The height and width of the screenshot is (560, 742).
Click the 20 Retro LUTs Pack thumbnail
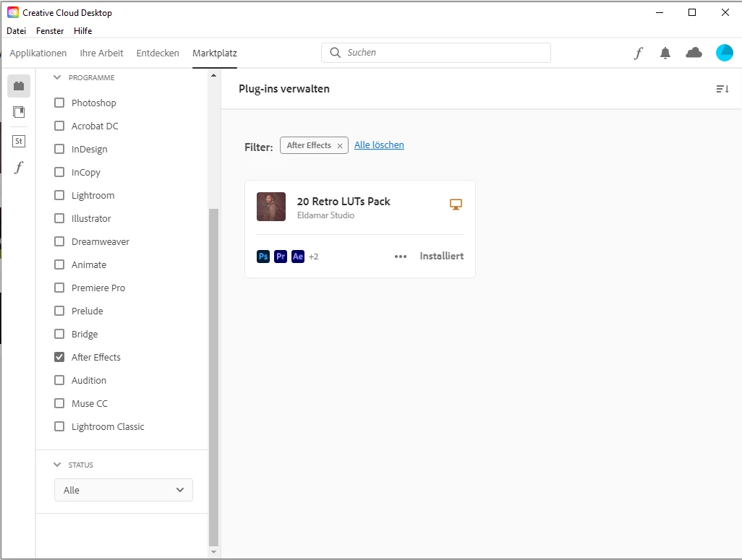click(271, 207)
